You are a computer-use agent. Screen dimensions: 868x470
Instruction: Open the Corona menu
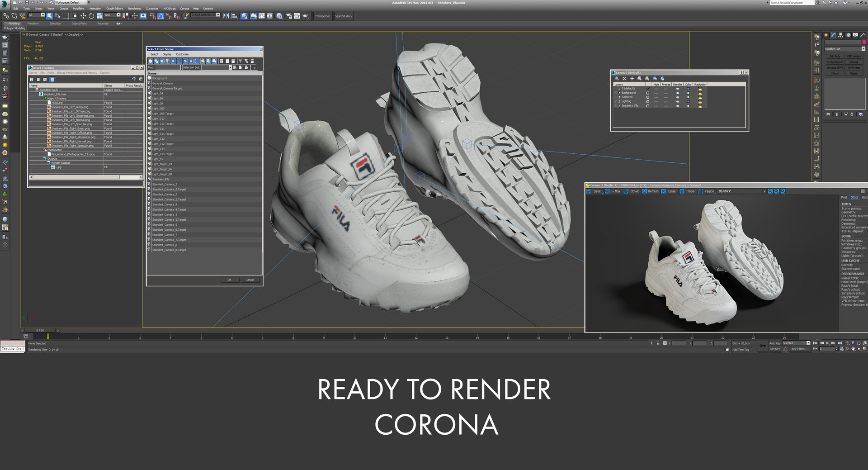pos(184,9)
